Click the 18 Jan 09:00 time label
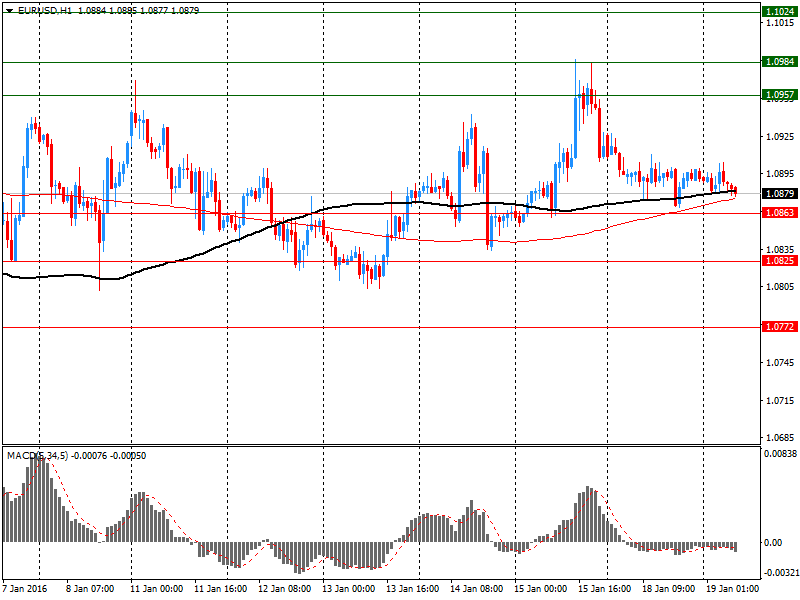This screenshot has width=800, height=600. coord(668,589)
